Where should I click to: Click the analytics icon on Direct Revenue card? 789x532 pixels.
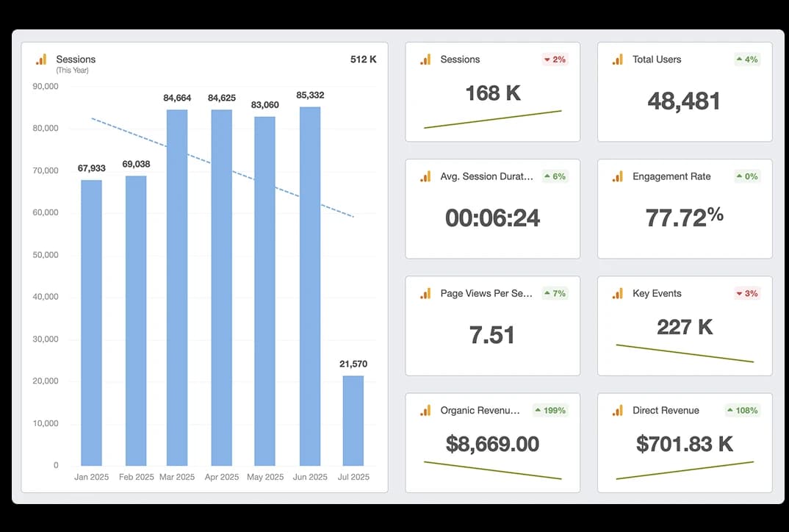pos(618,411)
